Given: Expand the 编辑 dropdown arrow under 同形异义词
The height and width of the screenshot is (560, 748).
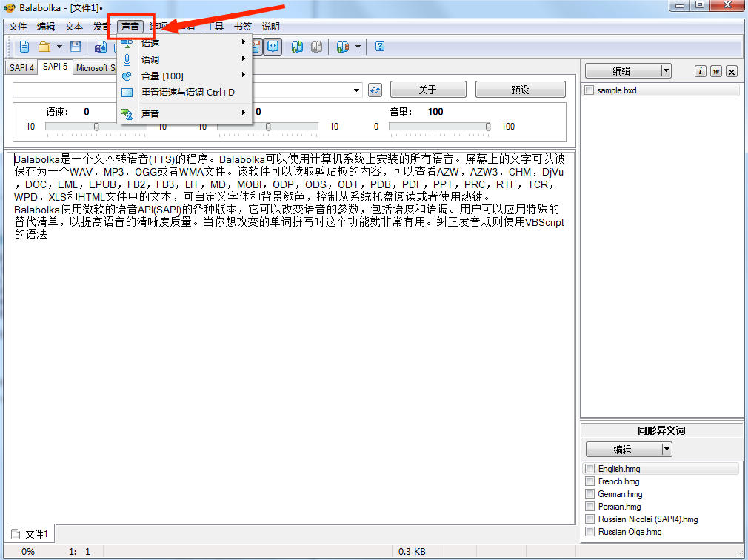Looking at the screenshot, I should point(667,449).
